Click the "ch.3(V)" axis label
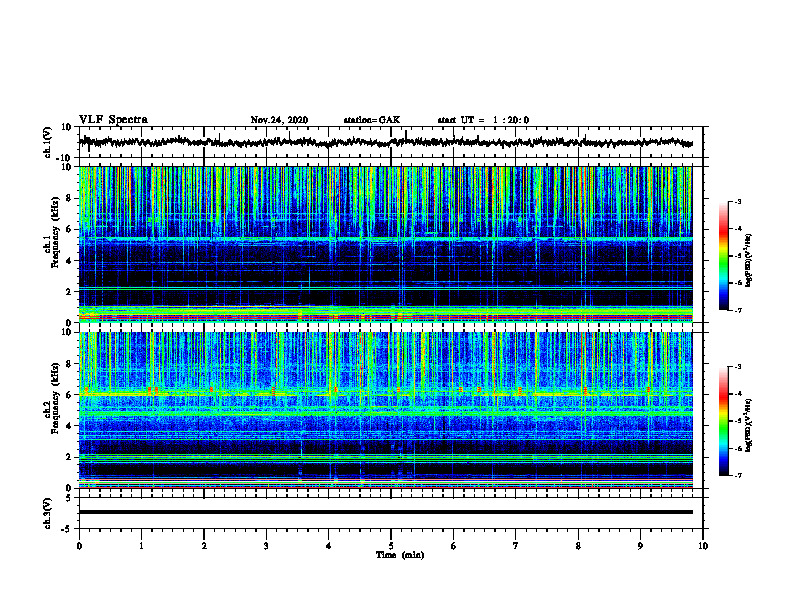Viewport: 792px width, 612px height. point(48,513)
